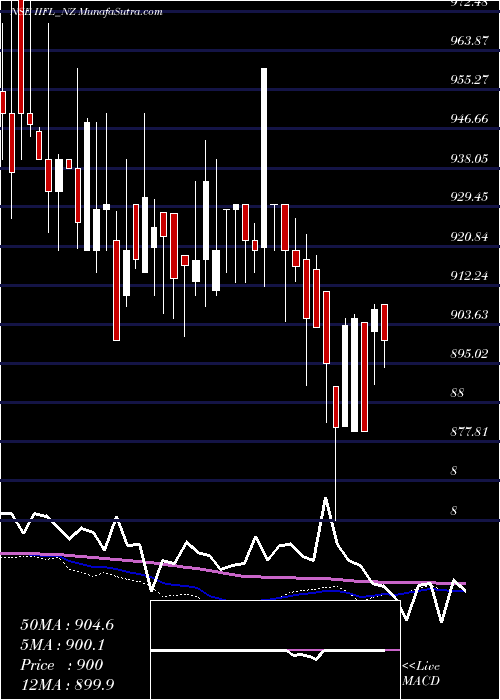
Task: Click the 895.02 price axis label
Action: coord(469,354)
